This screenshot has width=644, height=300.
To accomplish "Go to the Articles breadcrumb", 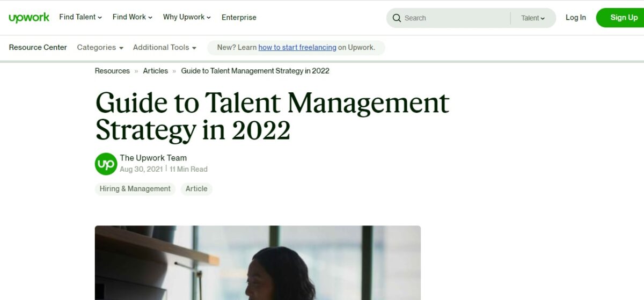I will coord(155,71).
